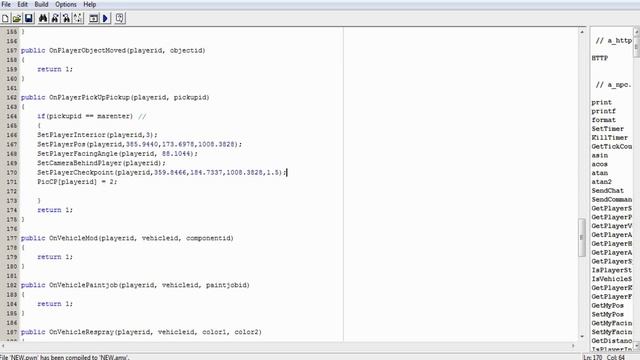
Task: Select 'GetMyFacin' in the function list
Action: [x=612, y=323]
